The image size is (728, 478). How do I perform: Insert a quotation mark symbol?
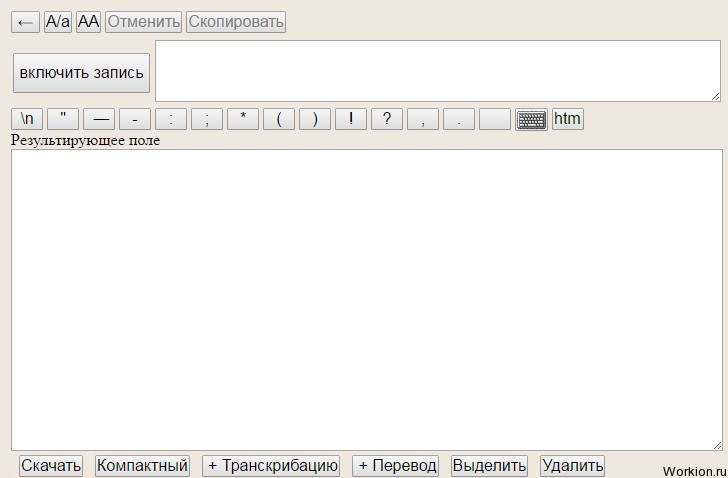point(63,119)
